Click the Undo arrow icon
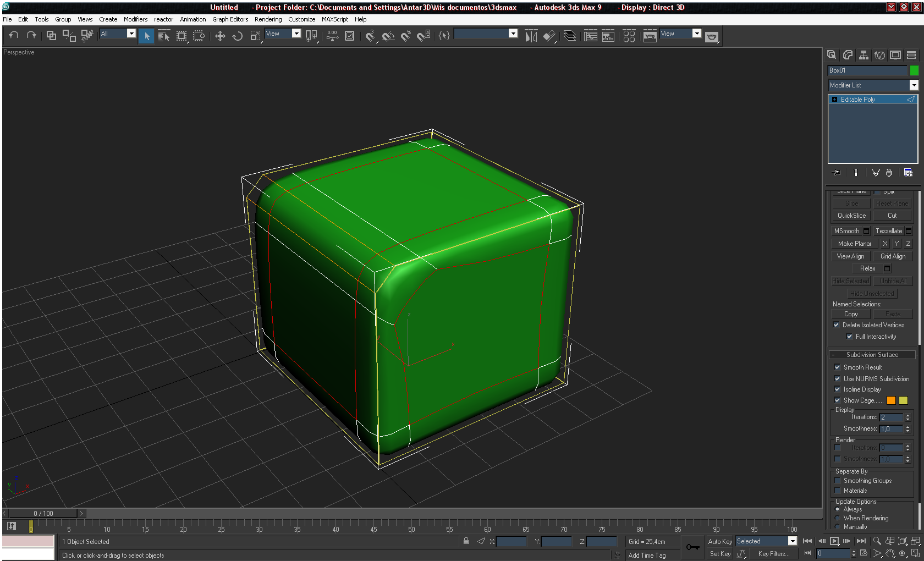Image resolution: width=924 pixels, height=561 pixels. (14, 35)
